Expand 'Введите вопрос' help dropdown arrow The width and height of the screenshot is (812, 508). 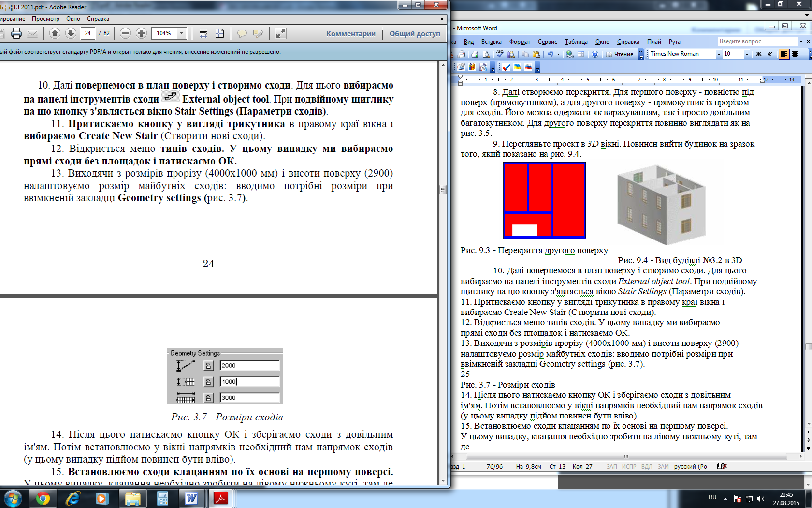pos(801,42)
